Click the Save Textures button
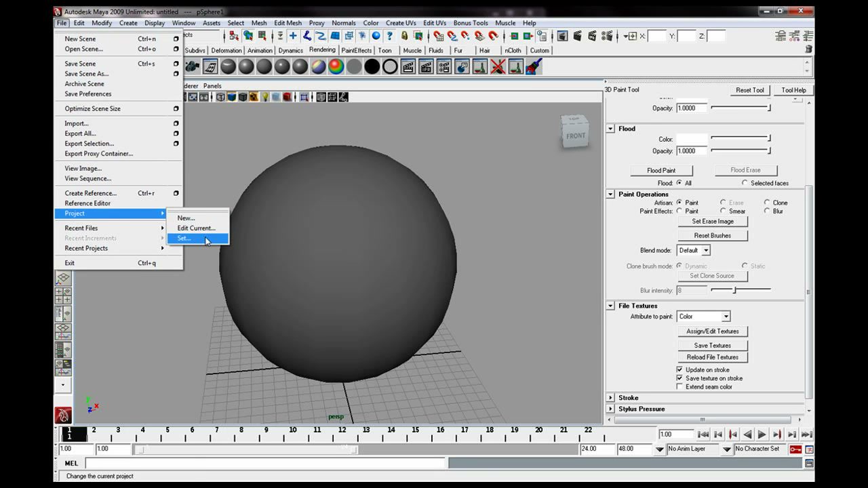The height and width of the screenshot is (488, 868). [713, 346]
